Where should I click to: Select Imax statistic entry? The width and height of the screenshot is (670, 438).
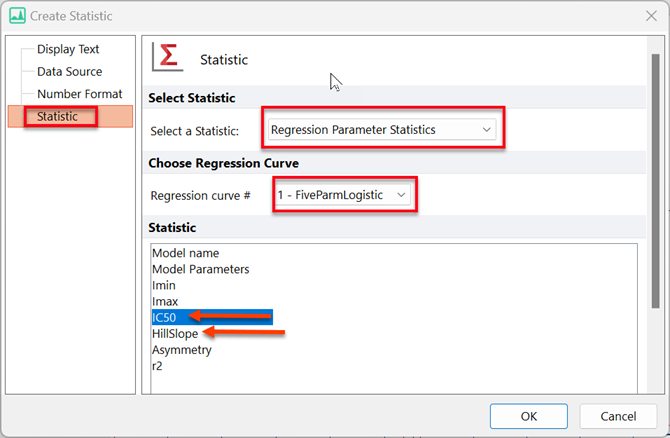coord(167,301)
